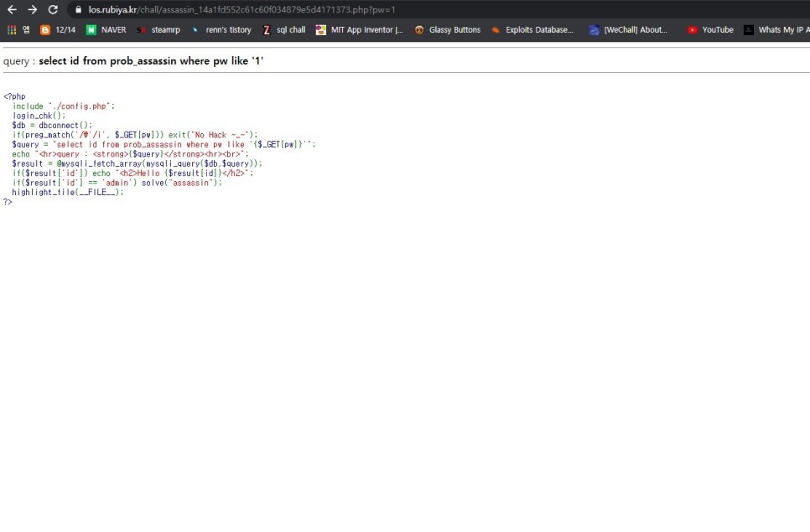Screen dimensions: 810x532
Task: Open the NAVER bookmark
Action: [x=106, y=30]
